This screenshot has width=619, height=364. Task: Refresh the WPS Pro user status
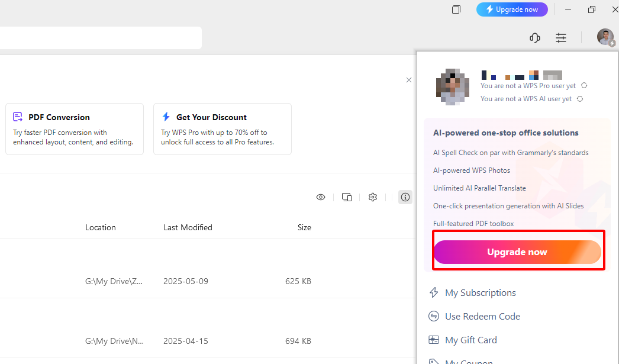[584, 86]
